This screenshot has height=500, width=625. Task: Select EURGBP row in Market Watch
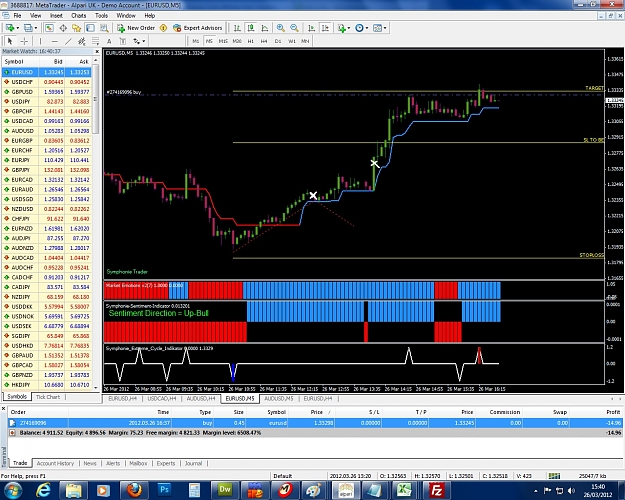click(x=46, y=140)
